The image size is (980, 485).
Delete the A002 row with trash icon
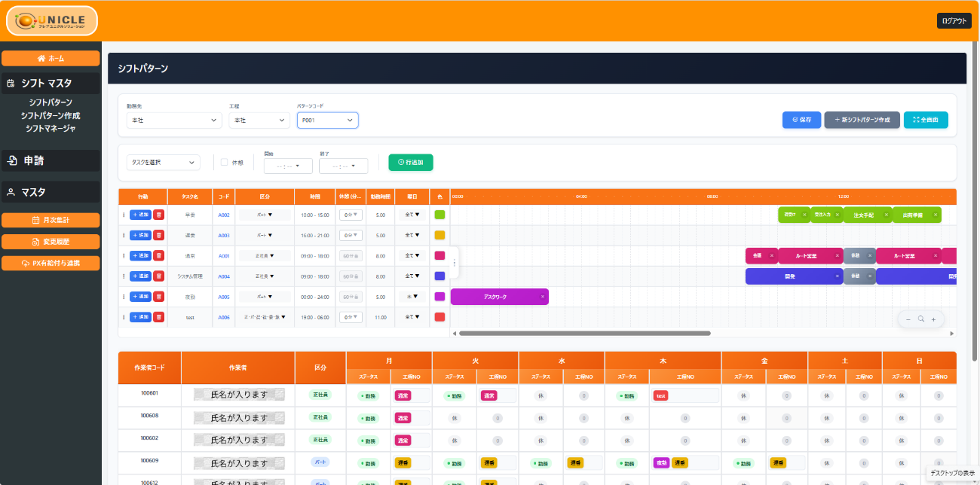[158, 215]
